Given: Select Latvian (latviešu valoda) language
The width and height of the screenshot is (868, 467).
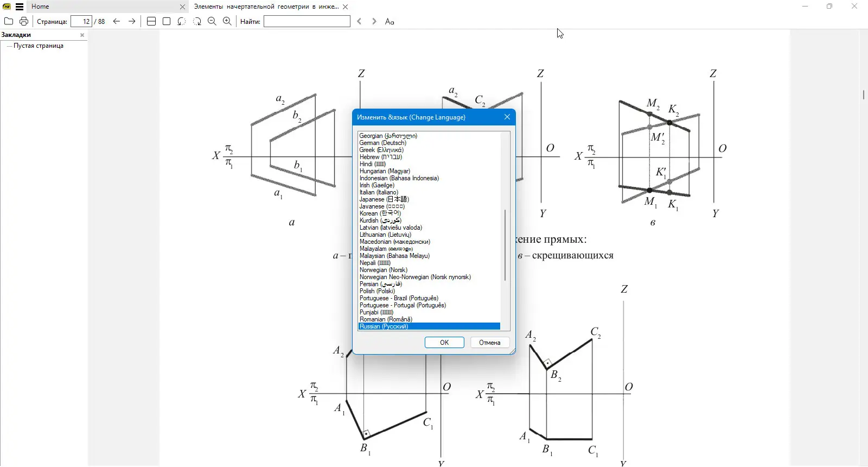Looking at the screenshot, I should click(429, 228).
